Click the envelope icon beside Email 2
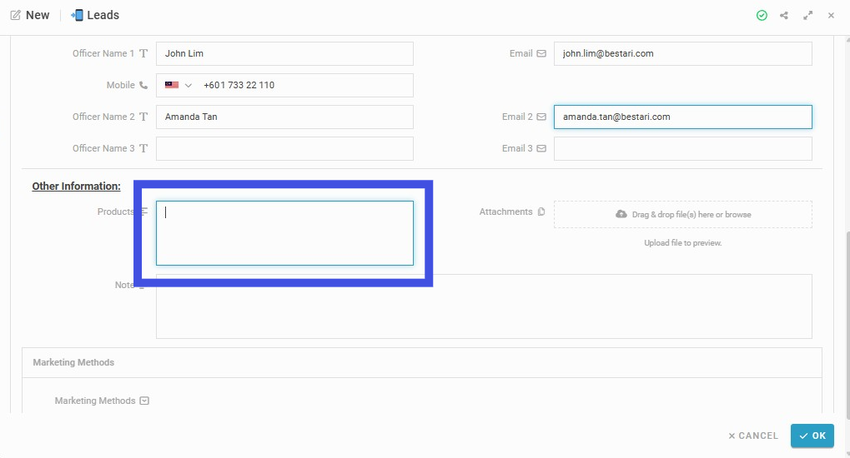Viewport: 850px width, 458px height. click(541, 117)
